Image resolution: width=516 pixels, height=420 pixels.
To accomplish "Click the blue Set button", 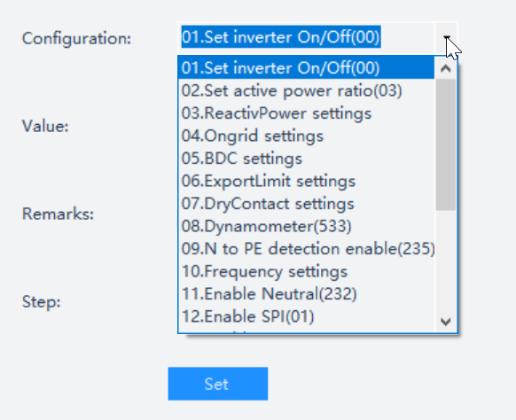I will (218, 384).
